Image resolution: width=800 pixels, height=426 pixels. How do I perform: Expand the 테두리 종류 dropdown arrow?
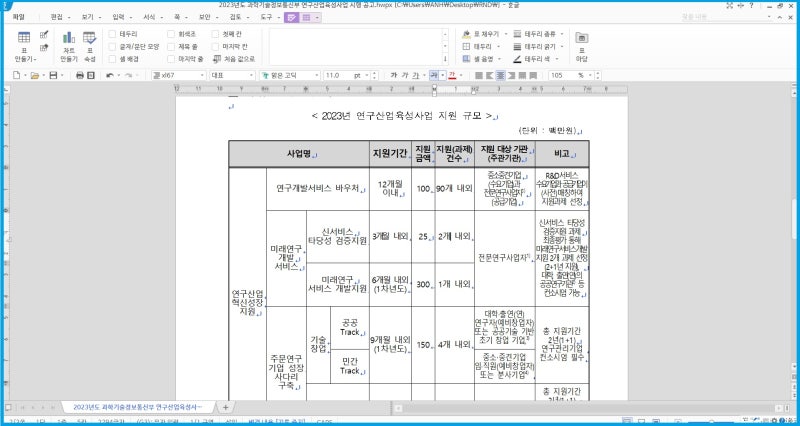tap(562, 34)
